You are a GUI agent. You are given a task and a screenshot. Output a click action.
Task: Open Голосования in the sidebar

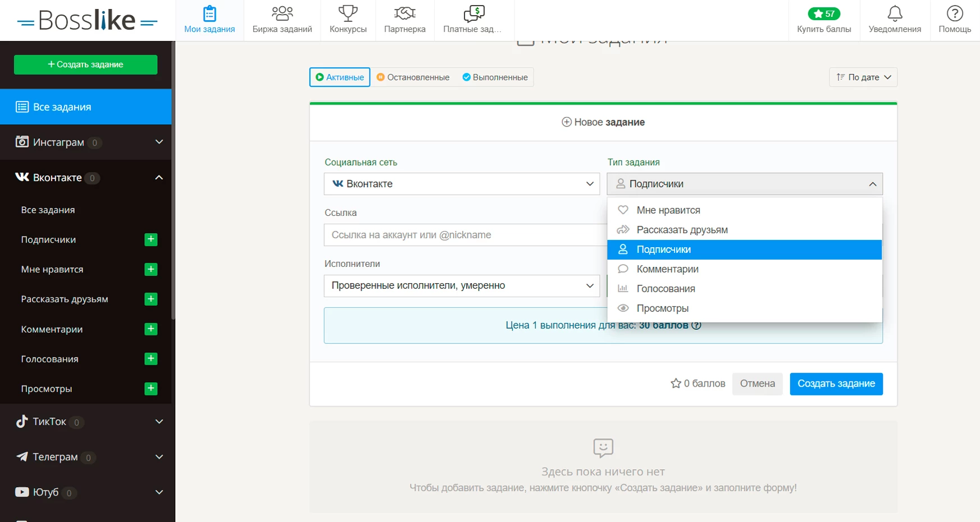coord(49,359)
